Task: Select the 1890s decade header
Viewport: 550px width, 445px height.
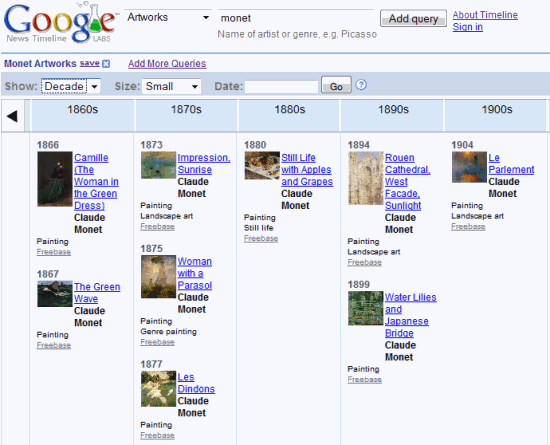Action: [393, 115]
